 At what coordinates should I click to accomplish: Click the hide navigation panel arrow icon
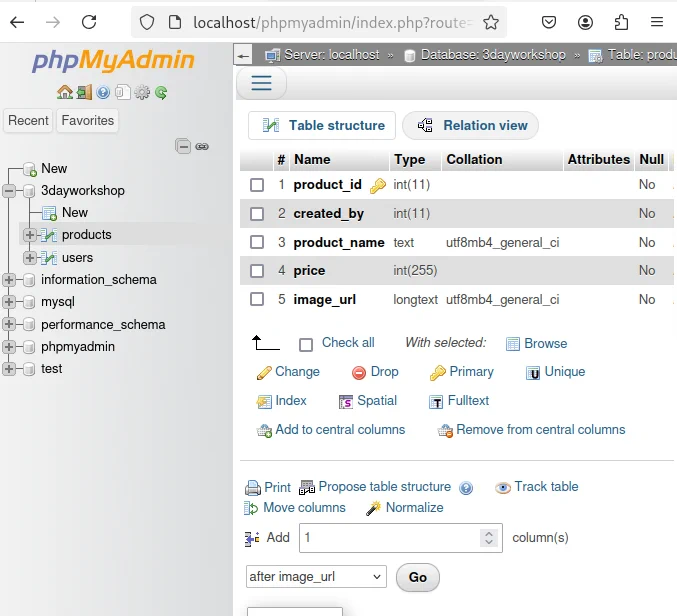(243, 56)
